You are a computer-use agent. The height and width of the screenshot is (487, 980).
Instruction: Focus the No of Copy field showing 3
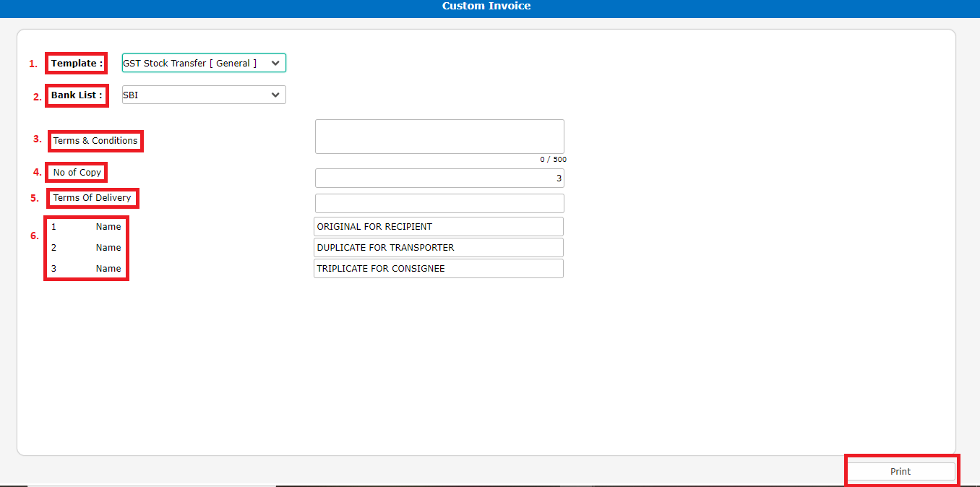tap(439, 178)
